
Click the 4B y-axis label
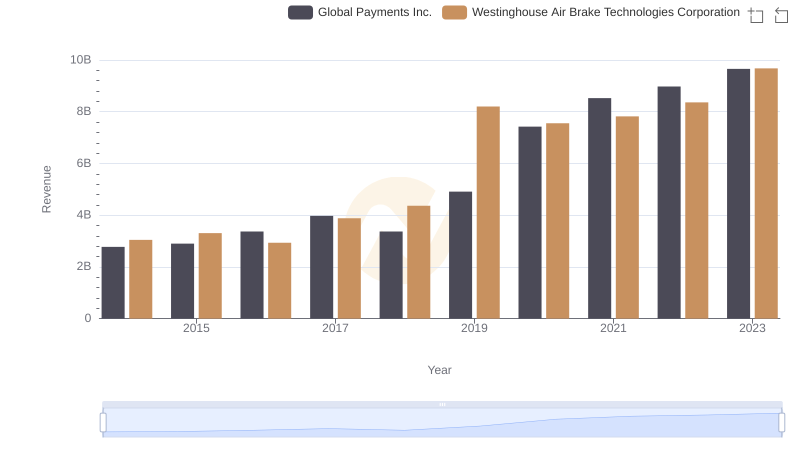[84, 215]
